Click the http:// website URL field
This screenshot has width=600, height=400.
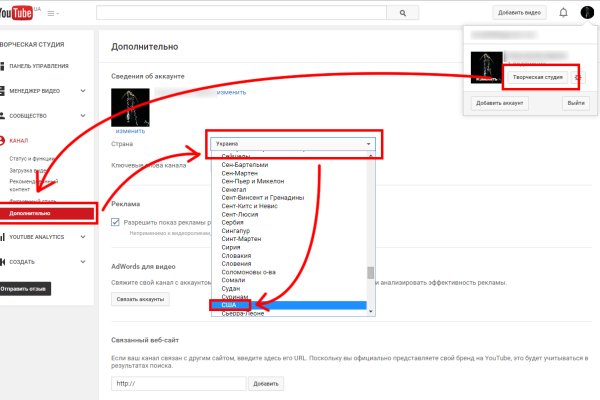178,383
